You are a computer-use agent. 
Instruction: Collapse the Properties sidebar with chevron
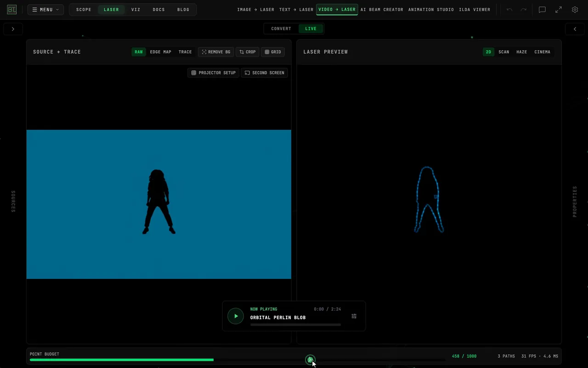coord(575,29)
